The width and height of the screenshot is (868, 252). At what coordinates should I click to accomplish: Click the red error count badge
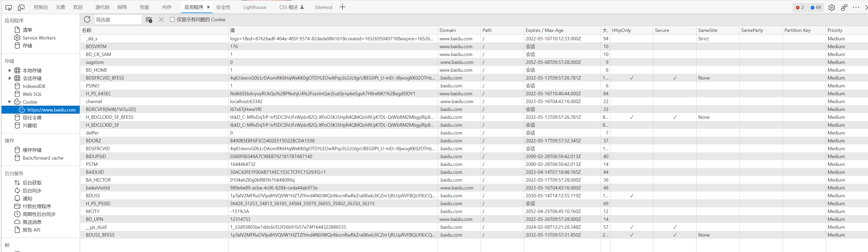[800, 7]
